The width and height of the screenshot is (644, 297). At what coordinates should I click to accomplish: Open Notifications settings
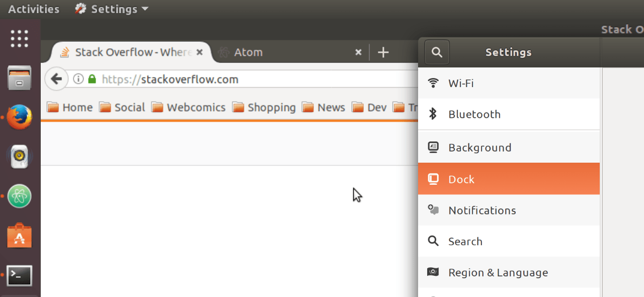[x=482, y=210]
